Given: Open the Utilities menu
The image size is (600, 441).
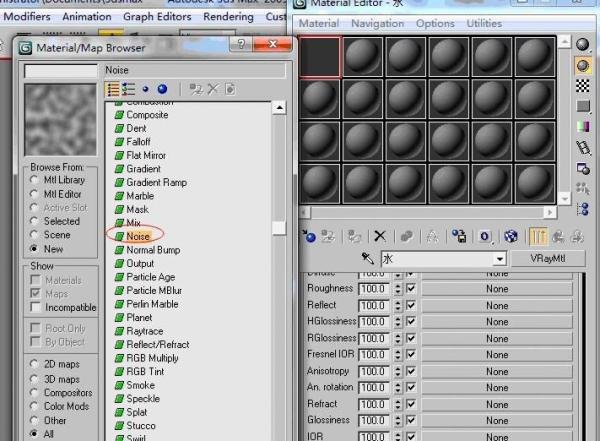Looking at the screenshot, I should point(484,23).
